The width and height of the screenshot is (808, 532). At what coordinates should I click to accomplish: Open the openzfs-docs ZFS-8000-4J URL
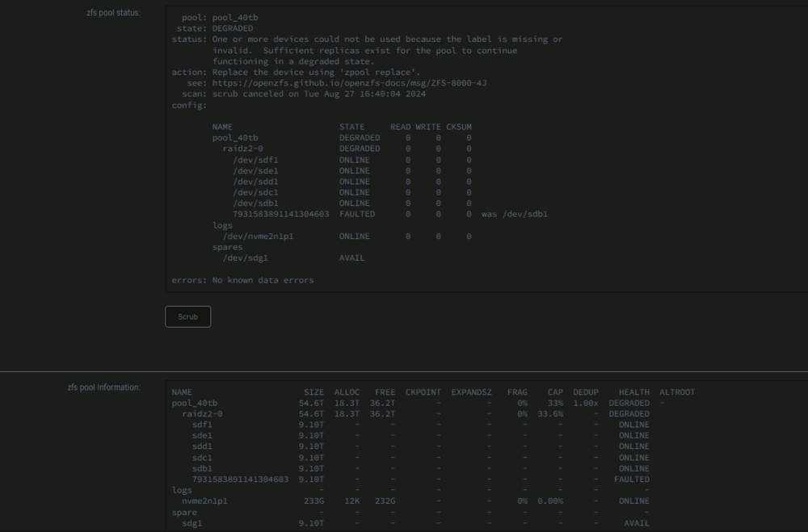click(x=349, y=83)
